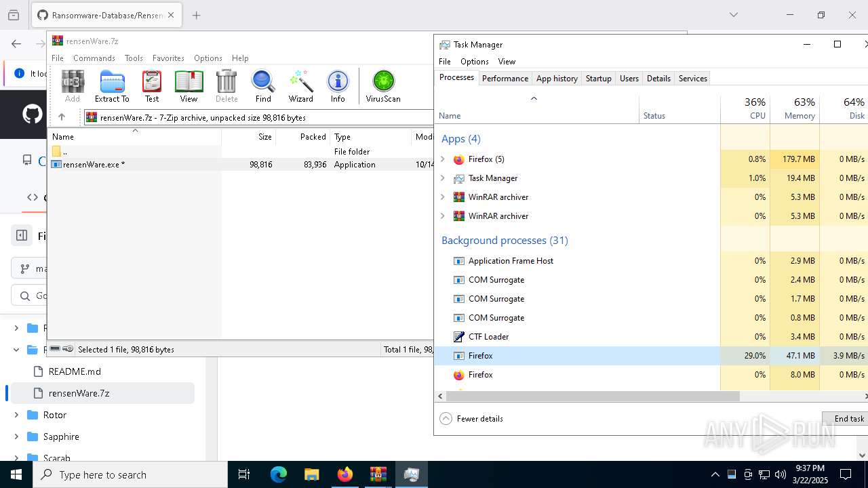868x488 pixels.
Task: Go up one level in WinRAR archive
Action: click(x=62, y=117)
